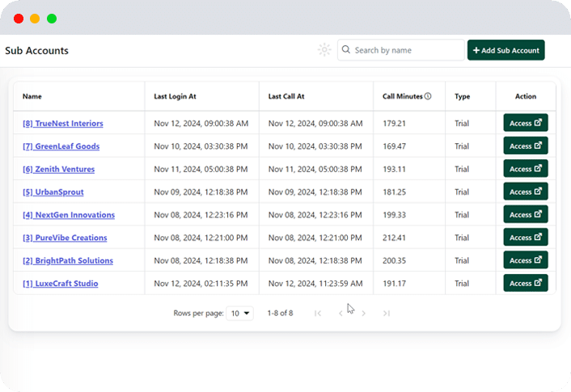Click UrbanSprout last login Nov 09 cell
Viewport: 571px width, 392px height.
[x=201, y=192]
